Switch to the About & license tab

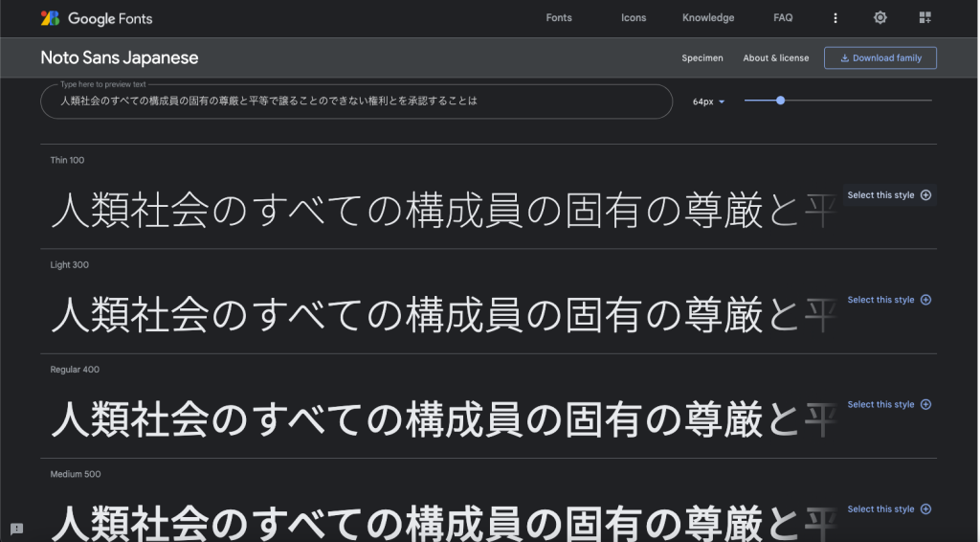(775, 58)
